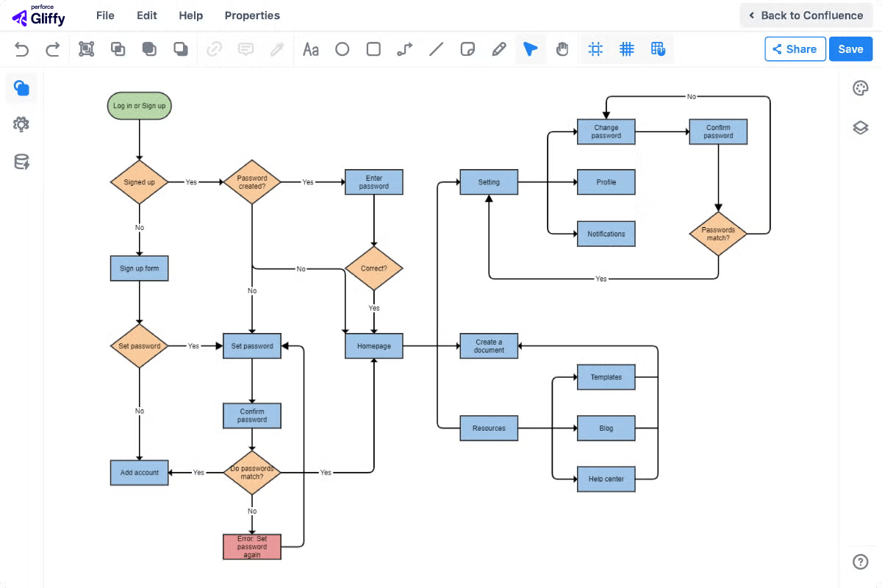This screenshot has width=882, height=588.
Task: Open the Shapes library sidebar panel
Action: tap(21, 88)
